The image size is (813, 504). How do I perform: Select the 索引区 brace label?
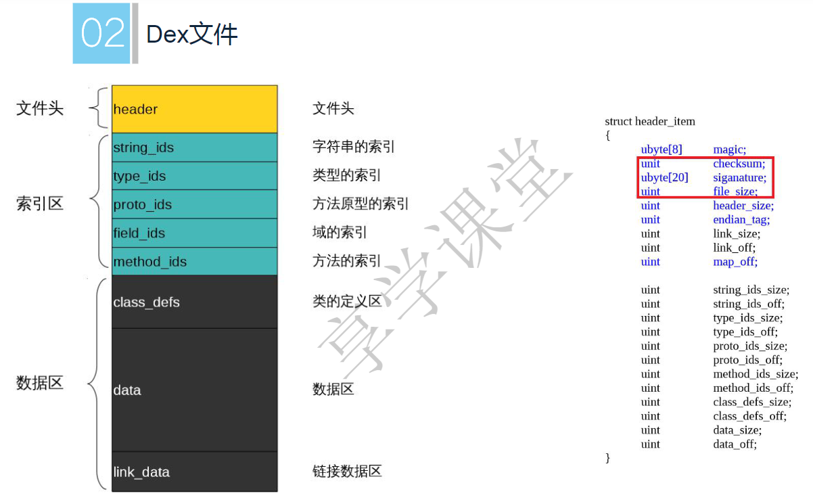click(x=40, y=204)
